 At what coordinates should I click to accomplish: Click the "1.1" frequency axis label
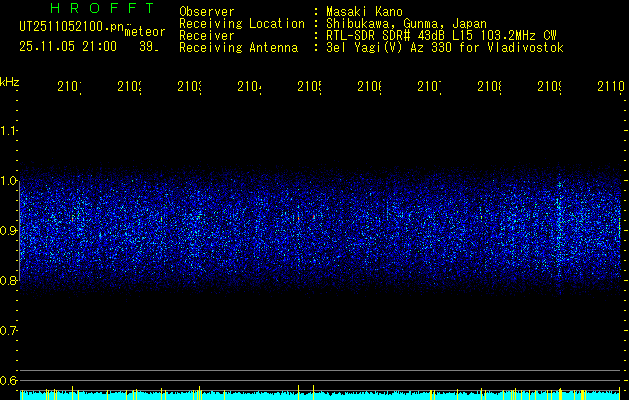pyautogui.click(x=8, y=131)
